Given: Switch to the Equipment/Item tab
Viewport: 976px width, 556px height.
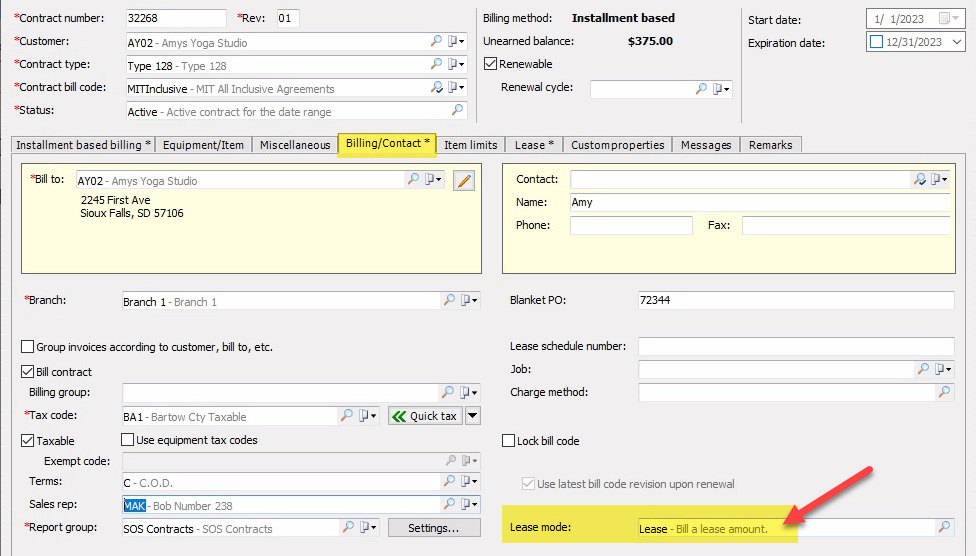Looking at the screenshot, I should (203, 145).
